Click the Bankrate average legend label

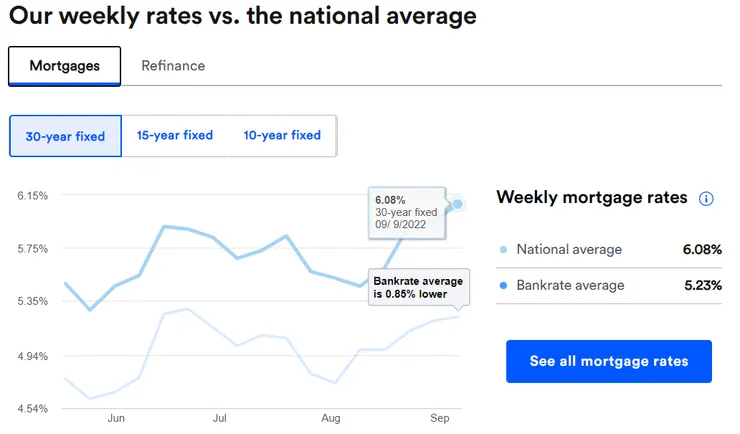pos(570,286)
